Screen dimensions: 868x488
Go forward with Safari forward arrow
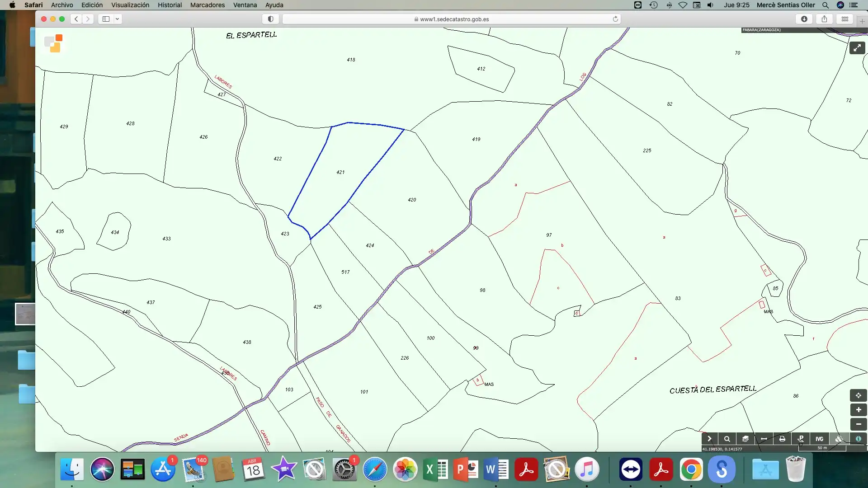point(88,19)
